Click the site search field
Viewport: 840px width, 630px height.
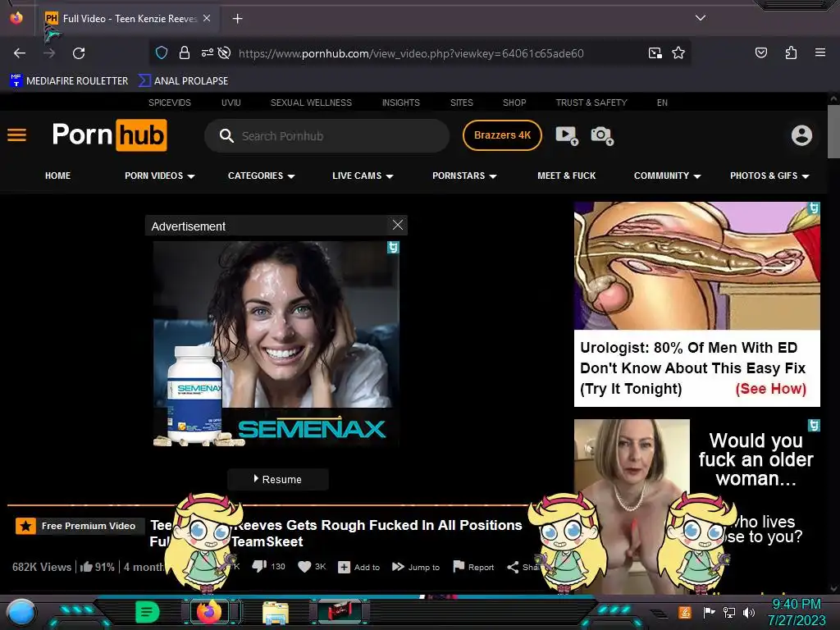[x=326, y=136]
